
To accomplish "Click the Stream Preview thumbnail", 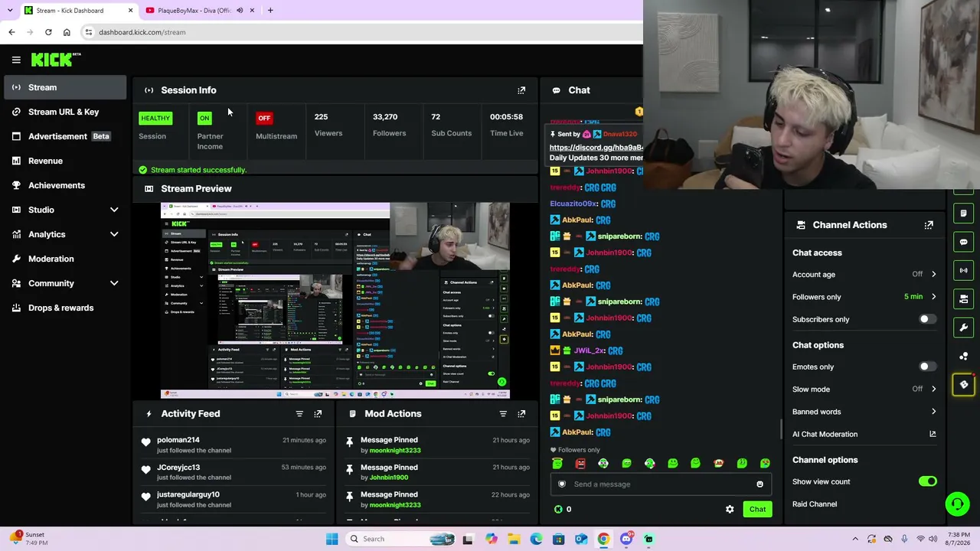I will click(x=335, y=300).
